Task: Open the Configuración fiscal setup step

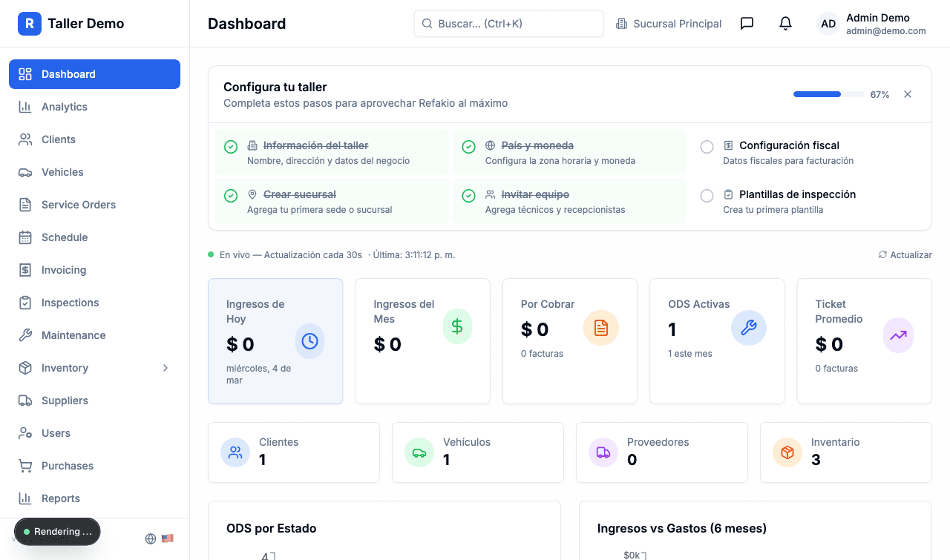Action: (807, 153)
